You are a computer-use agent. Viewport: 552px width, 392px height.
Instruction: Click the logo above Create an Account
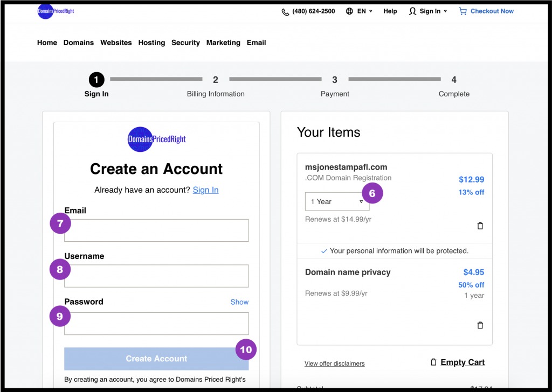tap(156, 139)
